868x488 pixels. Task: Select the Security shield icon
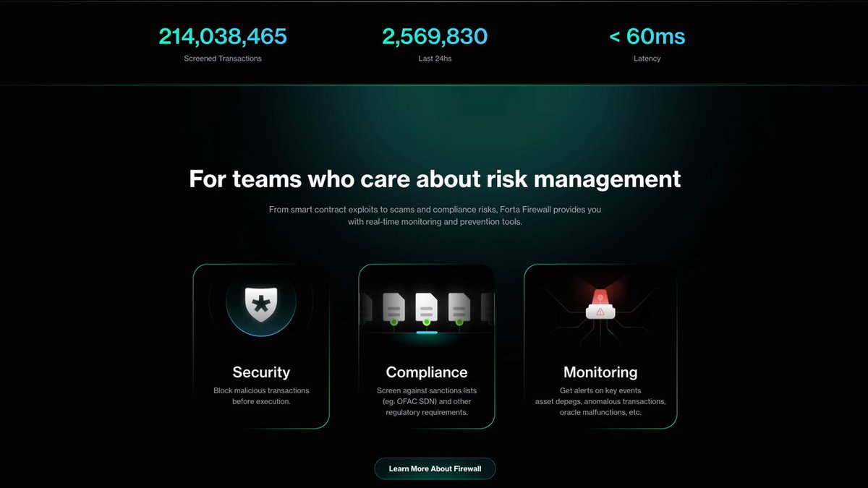261,304
